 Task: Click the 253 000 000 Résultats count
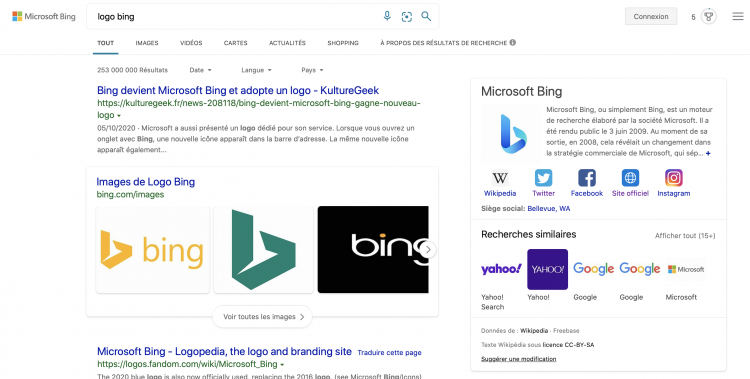click(x=132, y=70)
